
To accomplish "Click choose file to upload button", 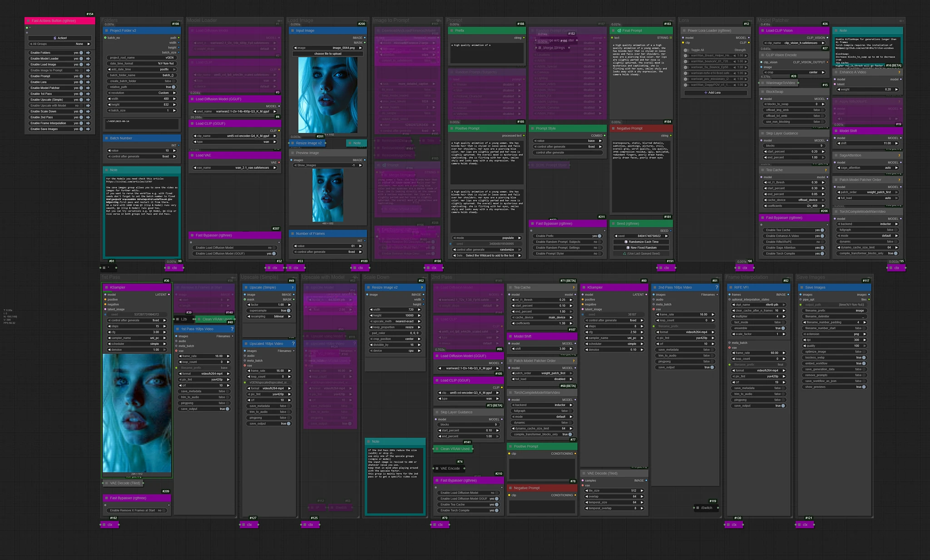I will click(x=328, y=54).
